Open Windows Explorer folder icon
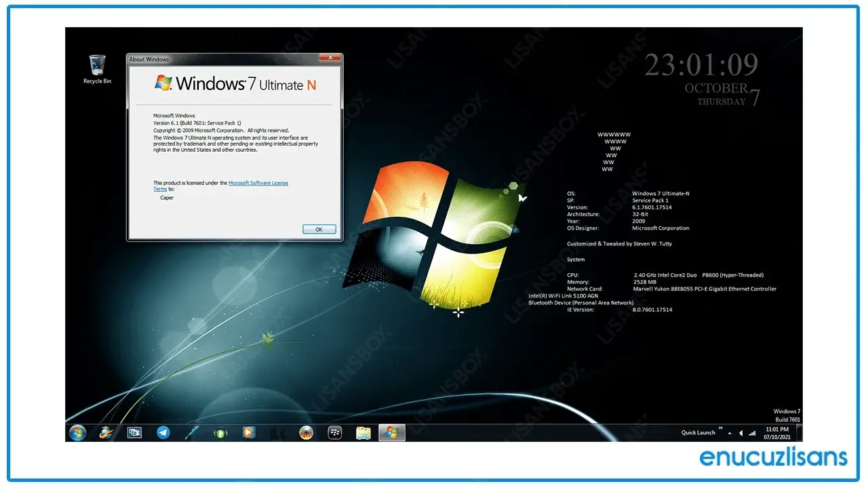Image resolution: width=868 pixels, height=488 pixels. click(x=363, y=432)
